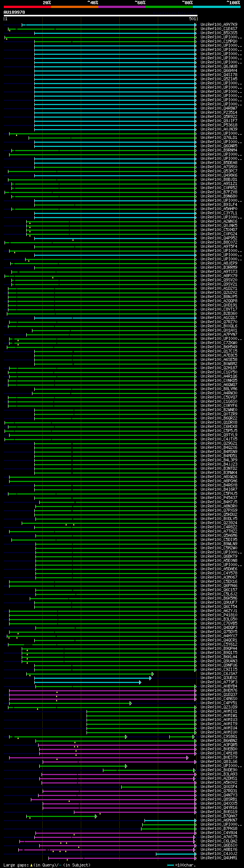The image size is (244, 868).
Task: Open hit UniRef100_B8NJP5
Action: click(x=219, y=297)
